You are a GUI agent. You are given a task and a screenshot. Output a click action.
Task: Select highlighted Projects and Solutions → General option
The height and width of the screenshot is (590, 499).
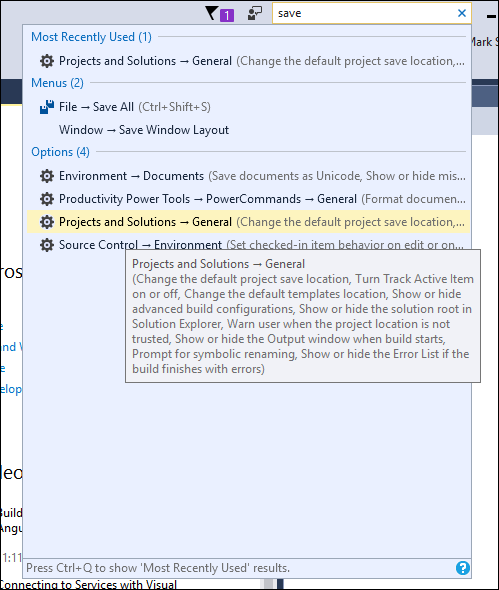click(x=248, y=222)
